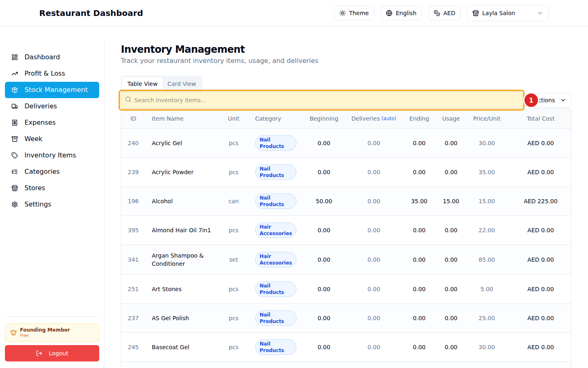Click the Expenses receipt icon
Image resolution: width=588 pixels, height=368 pixels.
(15, 123)
